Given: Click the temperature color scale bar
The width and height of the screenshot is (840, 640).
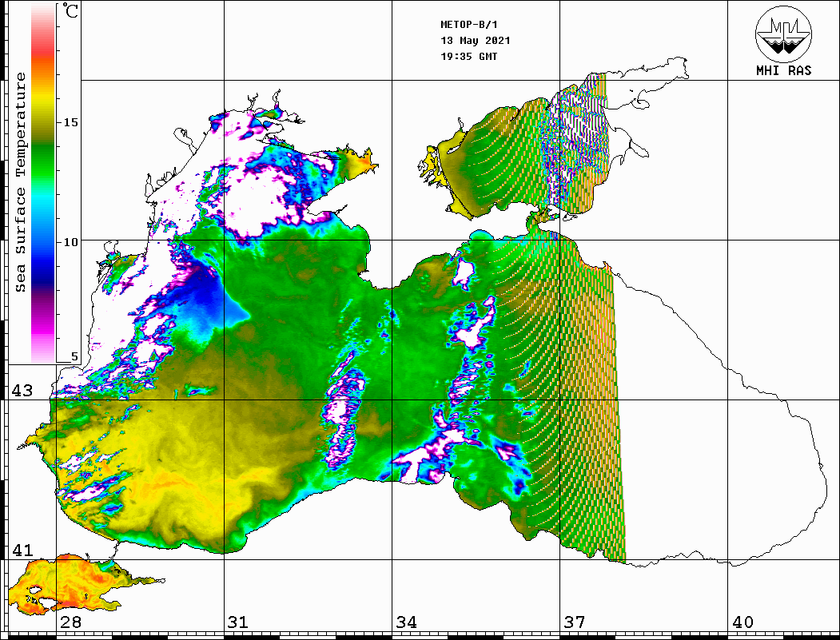Looking at the screenshot, I should point(43,183).
